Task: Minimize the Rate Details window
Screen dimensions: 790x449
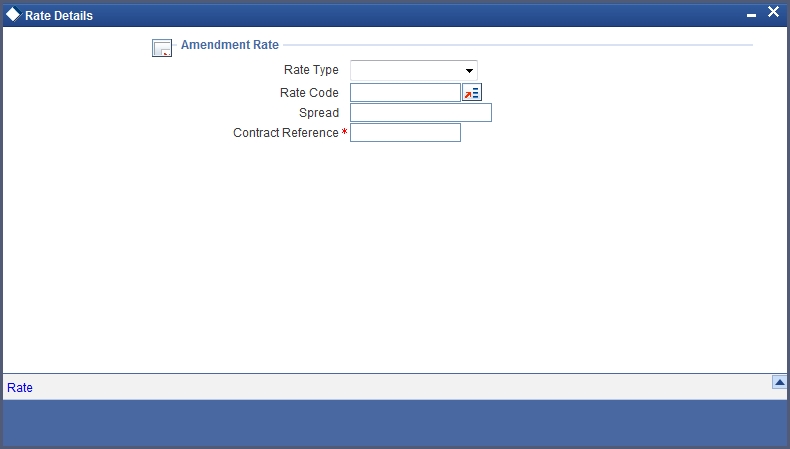Action: tap(751, 16)
